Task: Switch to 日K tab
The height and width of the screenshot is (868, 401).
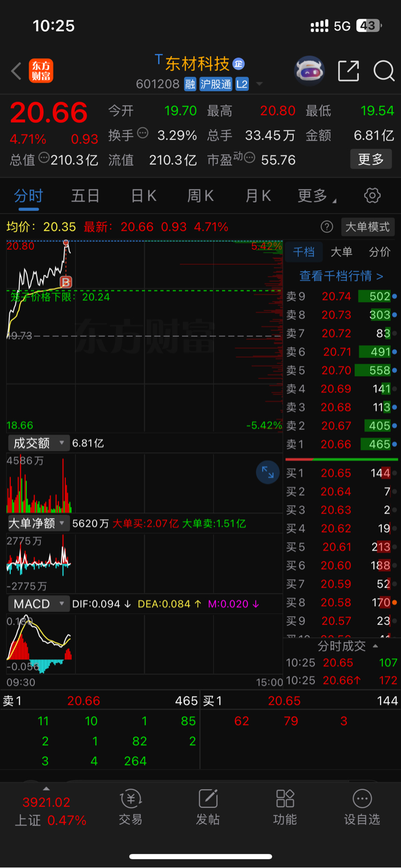Action: click(144, 196)
